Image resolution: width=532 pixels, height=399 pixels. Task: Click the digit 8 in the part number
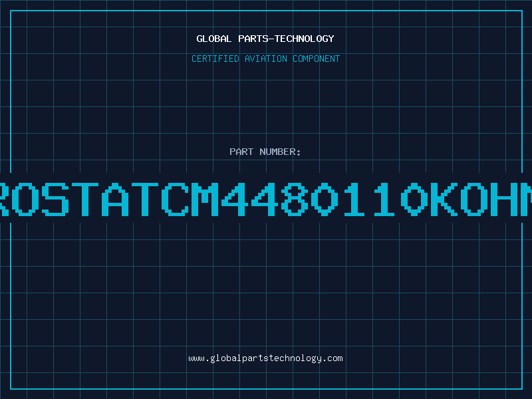point(295,199)
